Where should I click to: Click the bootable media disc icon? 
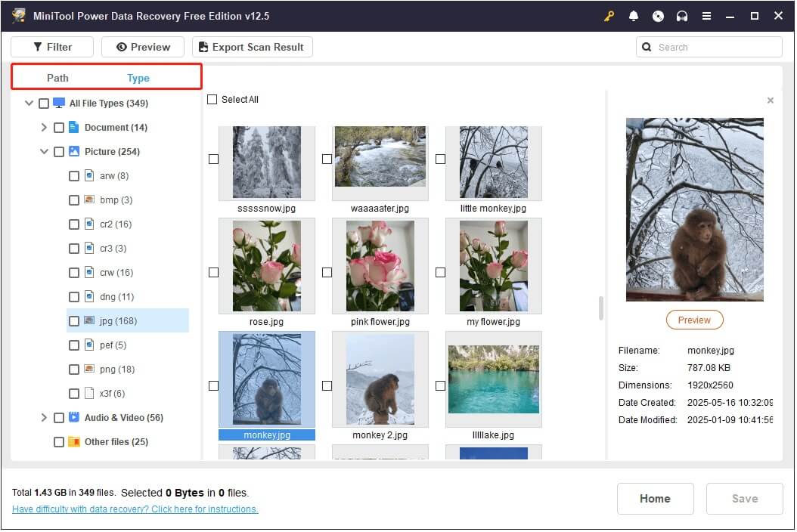click(x=658, y=16)
